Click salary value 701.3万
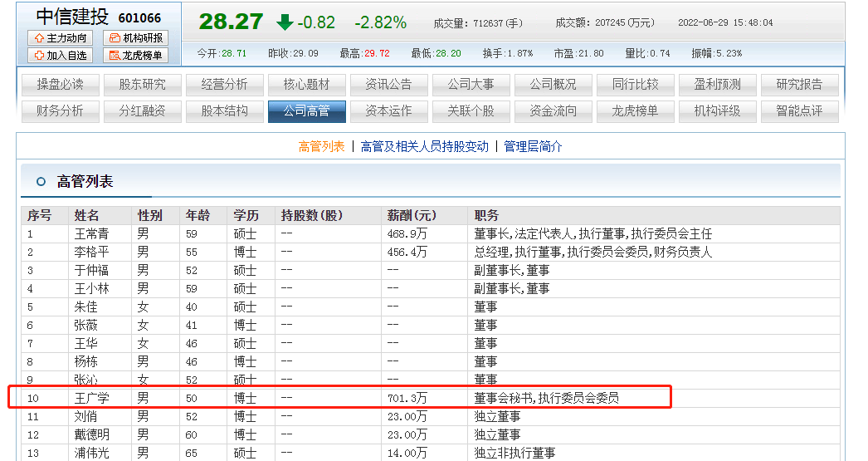Viewport: 868px width, 461px height. 407,399
